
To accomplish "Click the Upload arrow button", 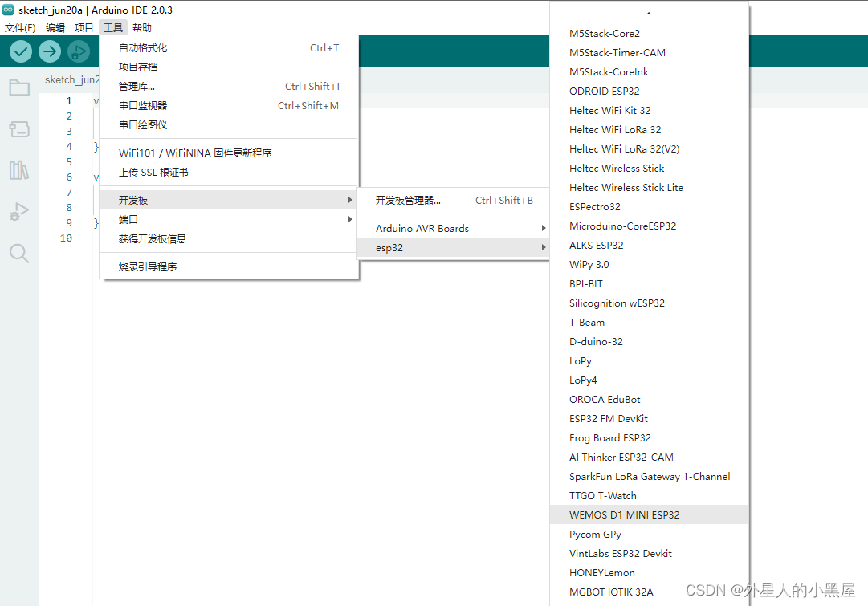I will coord(49,52).
